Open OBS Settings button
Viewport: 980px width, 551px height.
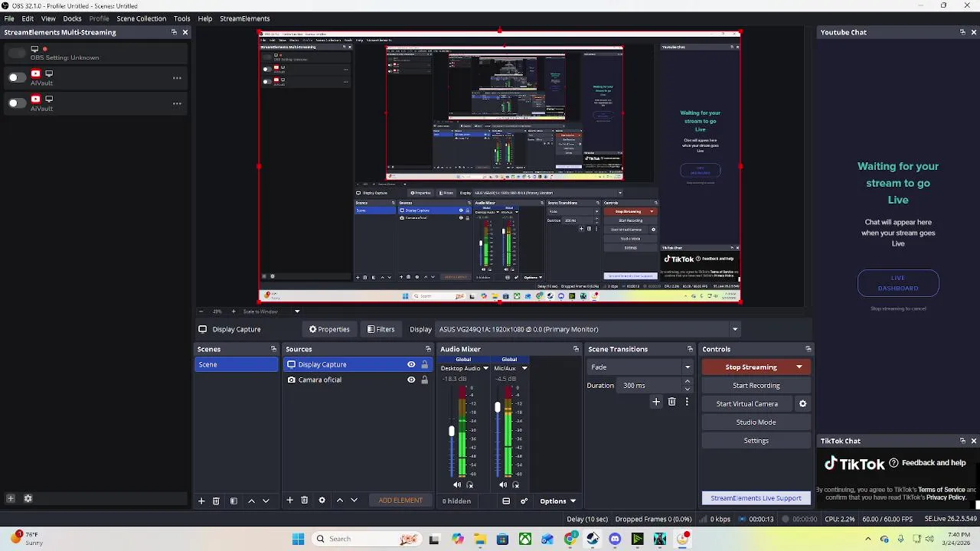pos(756,441)
